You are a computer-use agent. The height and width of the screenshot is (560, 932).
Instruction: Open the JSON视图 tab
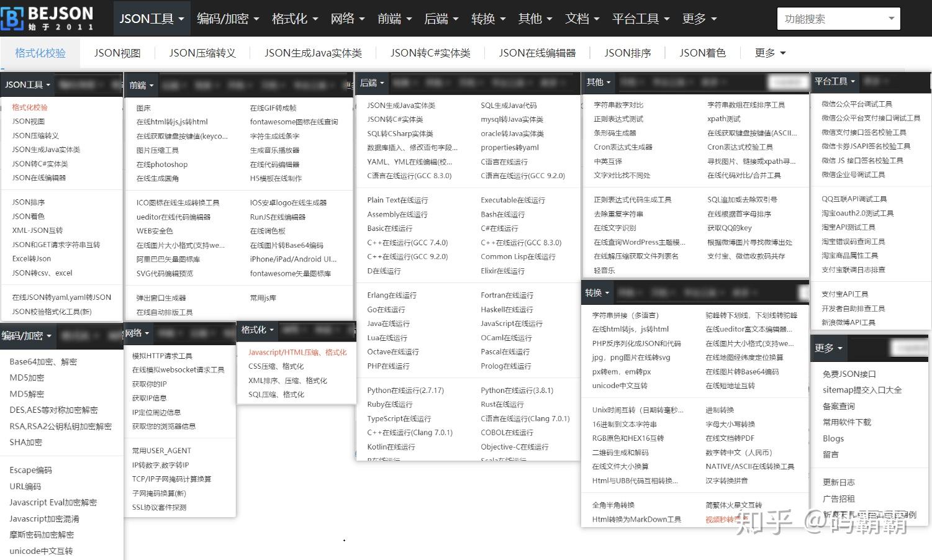(117, 53)
